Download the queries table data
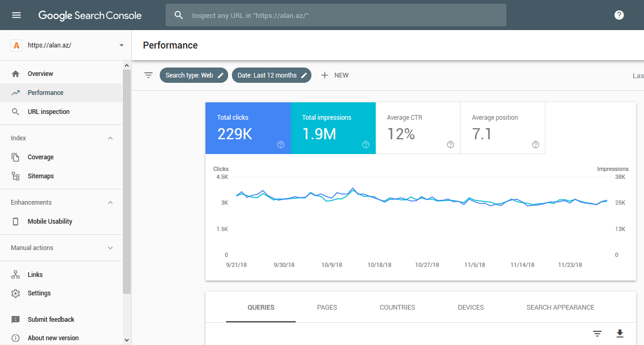Viewport: 644px width, 345px height. tap(620, 333)
